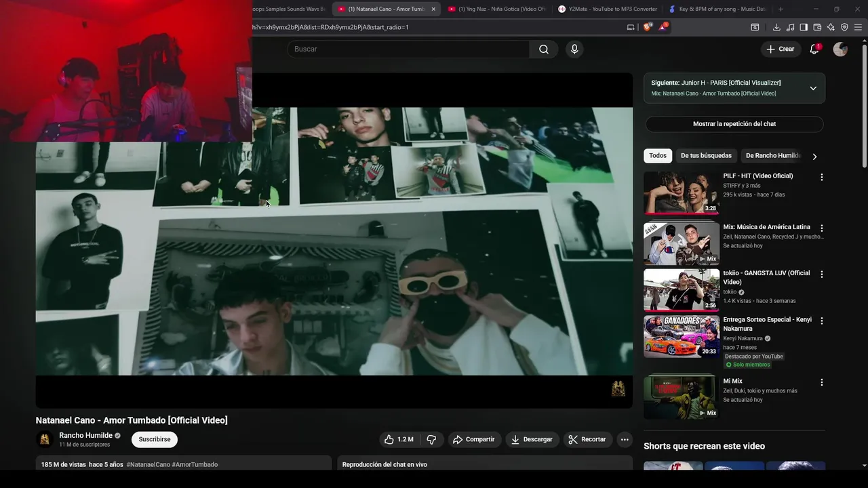Open Rancho Humilde channel avatar

pos(45,439)
